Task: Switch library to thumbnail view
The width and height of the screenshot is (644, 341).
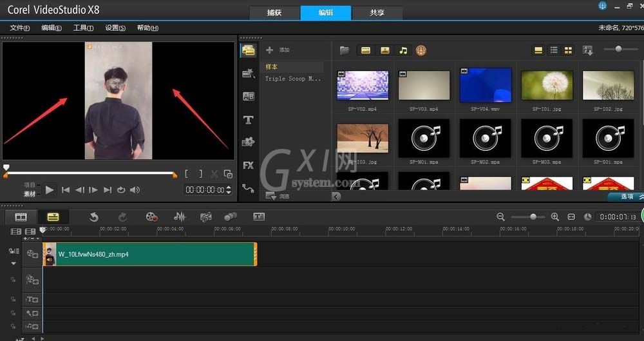Action: click(x=568, y=50)
